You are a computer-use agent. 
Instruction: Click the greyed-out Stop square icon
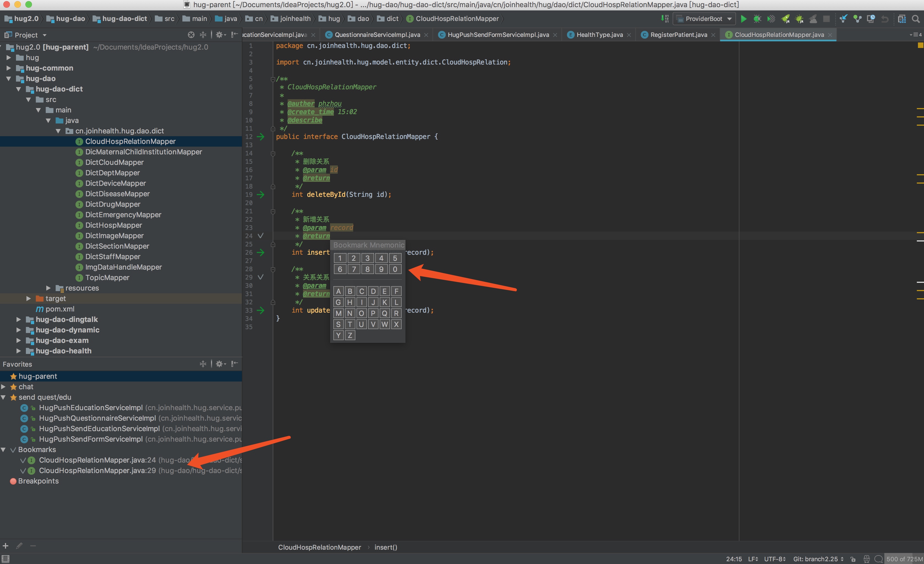(826, 19)
